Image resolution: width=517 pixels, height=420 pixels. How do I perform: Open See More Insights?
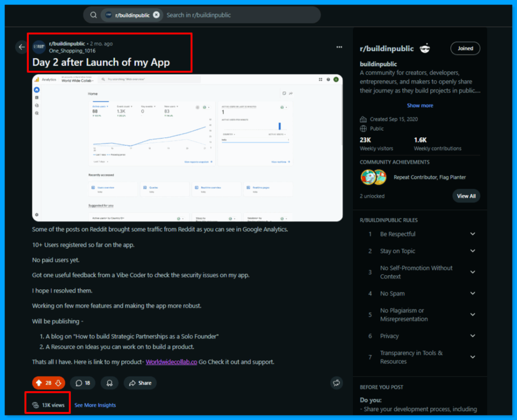(95, 405)
